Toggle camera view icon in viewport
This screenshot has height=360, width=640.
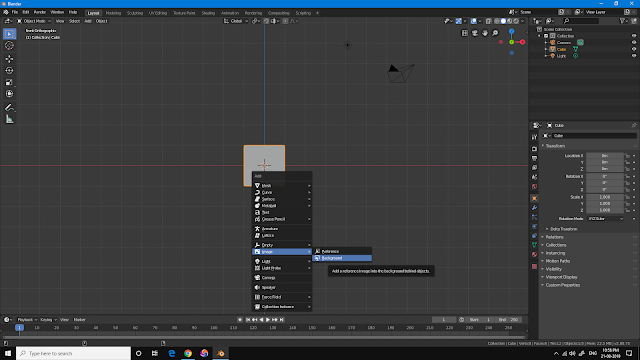click(475, 33)
